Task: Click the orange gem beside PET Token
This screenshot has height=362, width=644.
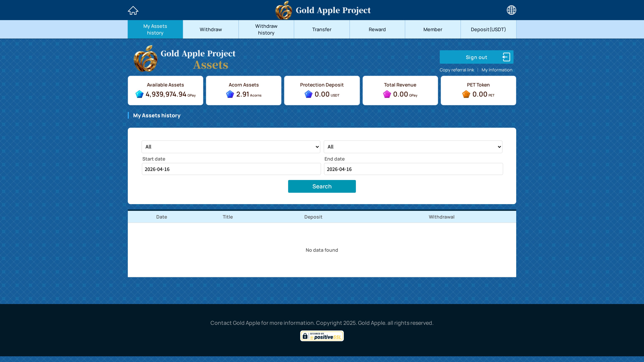Action: [x=466, y=94]
